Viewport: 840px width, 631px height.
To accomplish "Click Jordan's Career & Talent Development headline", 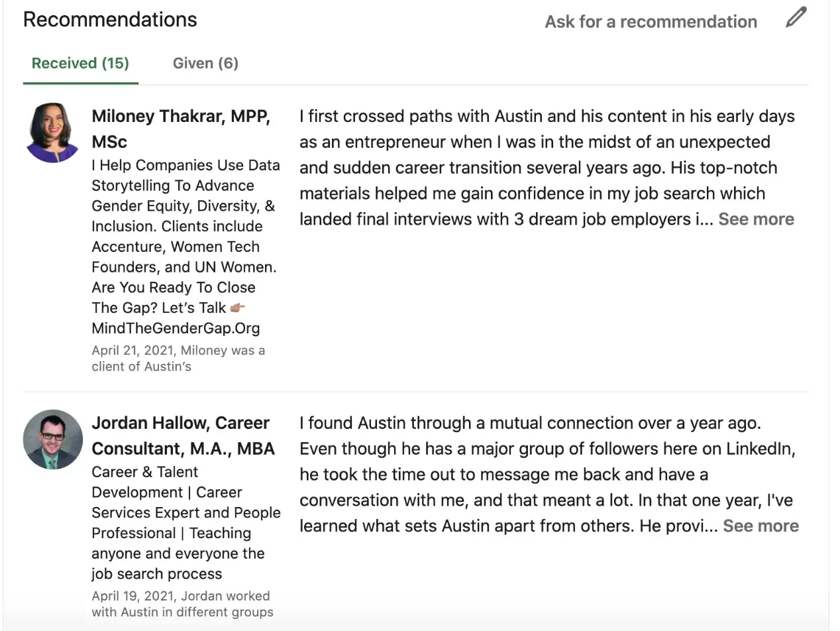I will (186, 523).
